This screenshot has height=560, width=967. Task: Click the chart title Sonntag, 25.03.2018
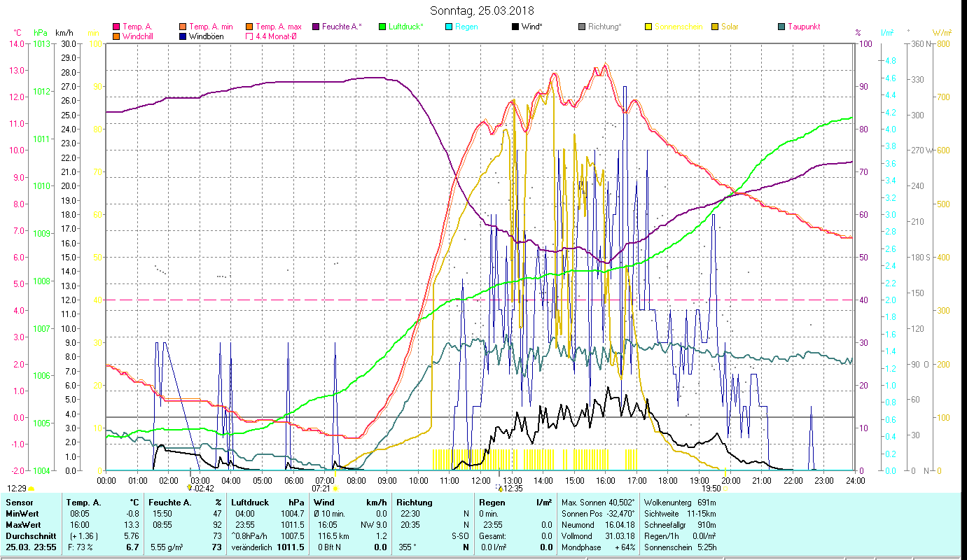pyautogui.click(x=482, y=10)
